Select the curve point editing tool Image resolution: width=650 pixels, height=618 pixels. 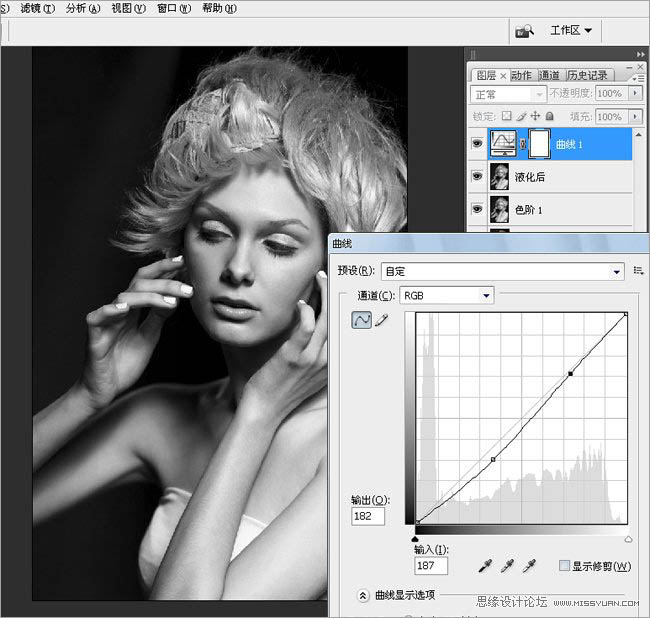(361, 320)
